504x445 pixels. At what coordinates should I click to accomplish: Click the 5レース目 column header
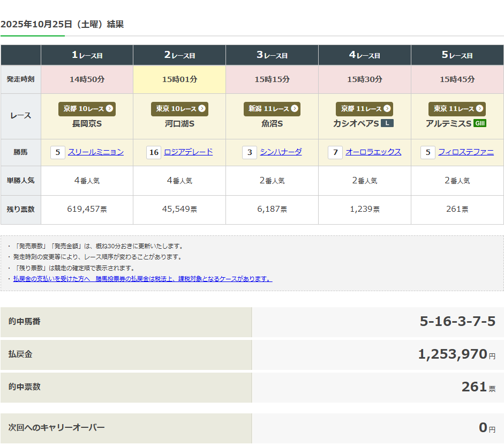click(457, 55)
